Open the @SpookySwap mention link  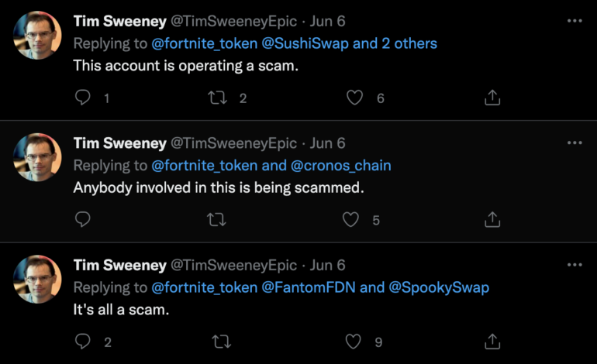[x=440, y=287]
